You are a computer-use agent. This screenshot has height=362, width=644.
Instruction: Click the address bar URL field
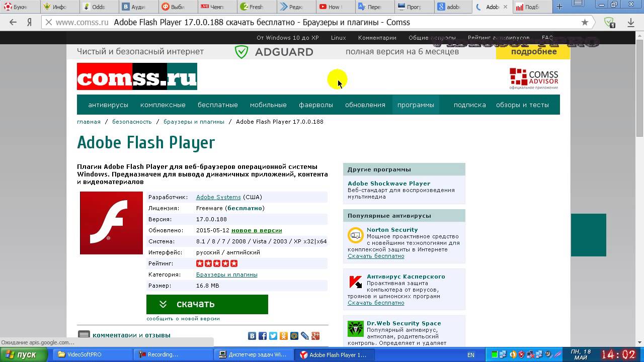pos(317,22)
